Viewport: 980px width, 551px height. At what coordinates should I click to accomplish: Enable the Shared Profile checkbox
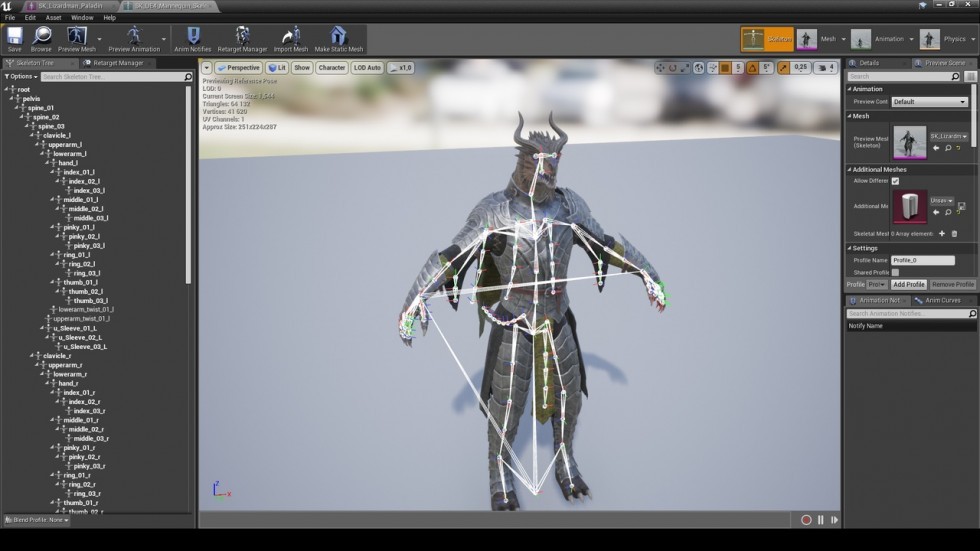coord(895,272)
